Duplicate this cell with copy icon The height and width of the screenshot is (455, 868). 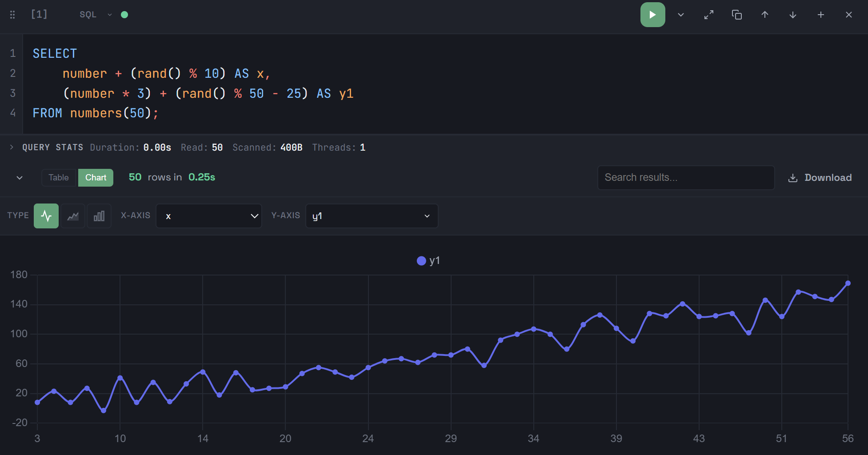tap(736, 15)
